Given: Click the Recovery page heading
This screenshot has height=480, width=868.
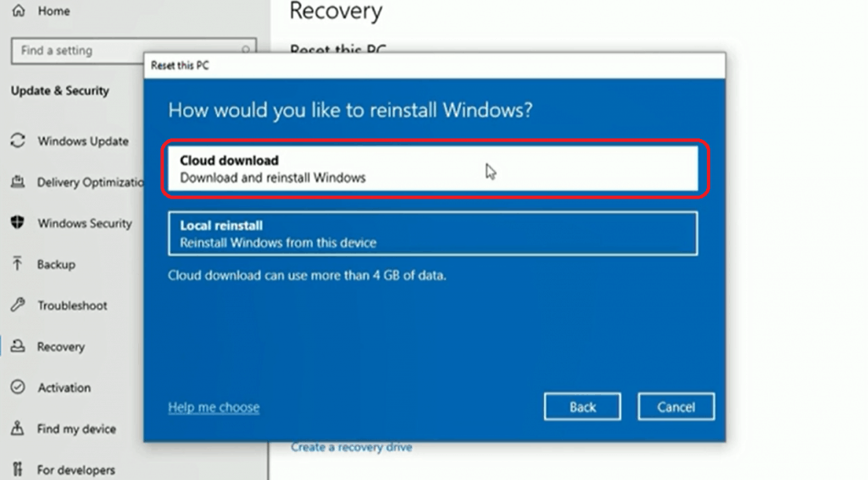Looking at the screenshot, I should click(336, 10).
